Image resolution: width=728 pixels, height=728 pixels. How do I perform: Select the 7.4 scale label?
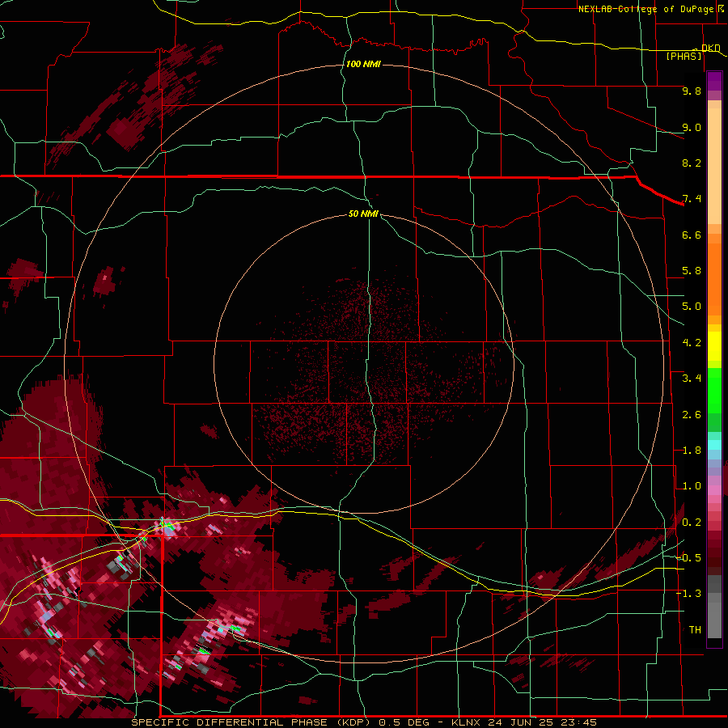click(692, 199)
